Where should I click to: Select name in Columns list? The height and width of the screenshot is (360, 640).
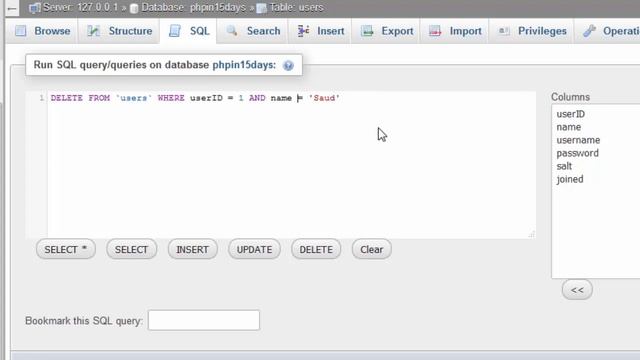pos(569,127)
